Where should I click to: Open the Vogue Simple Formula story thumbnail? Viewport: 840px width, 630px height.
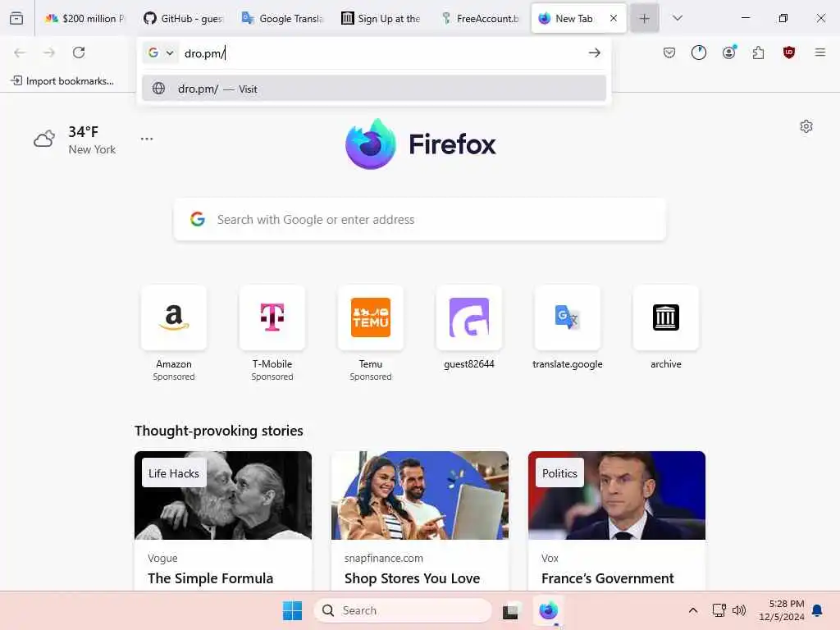pos(223,495)
